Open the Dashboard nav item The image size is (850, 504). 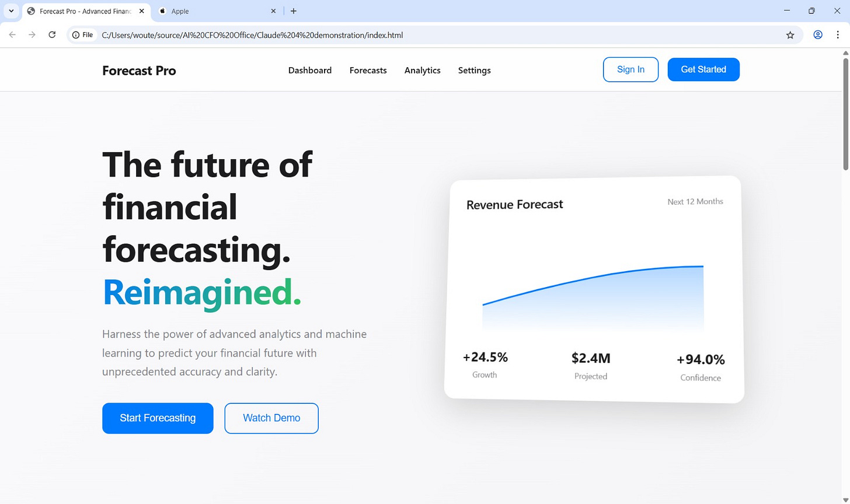point(310,70)
